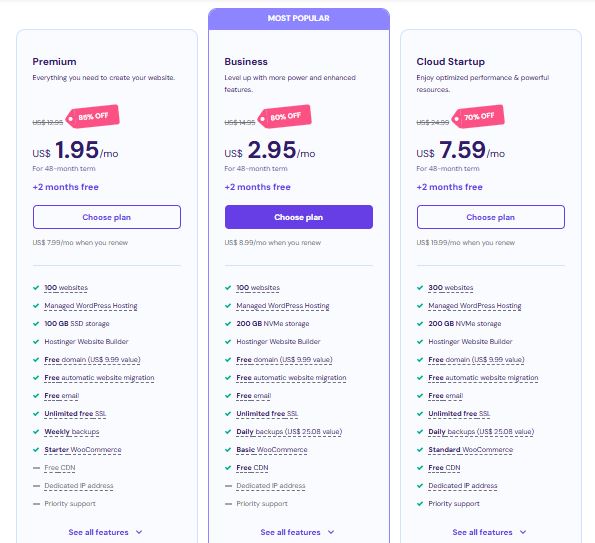This screenshot has height=543, width=595.
Task: Expand See all features under Business
Action: [x=298, y=532]
